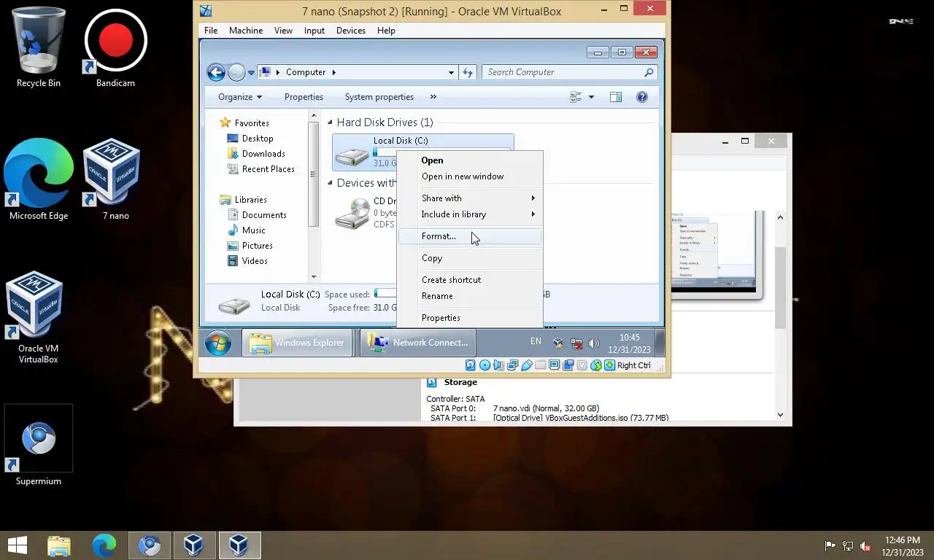
Task: Click the guest clock 10:45
Action: [x=629, y=338]
